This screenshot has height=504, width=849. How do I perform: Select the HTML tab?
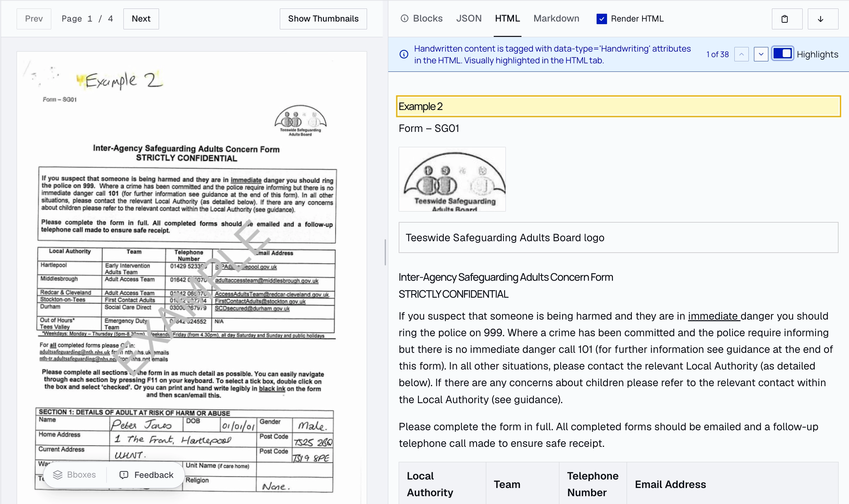[507, 18]
